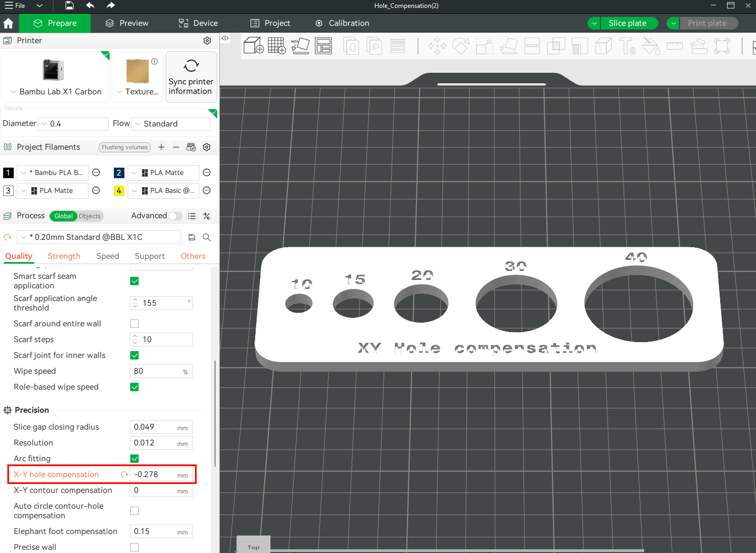Open the Strength settings tab
Image resolution: width=756 pixels, height=553 pixels.
64,256
